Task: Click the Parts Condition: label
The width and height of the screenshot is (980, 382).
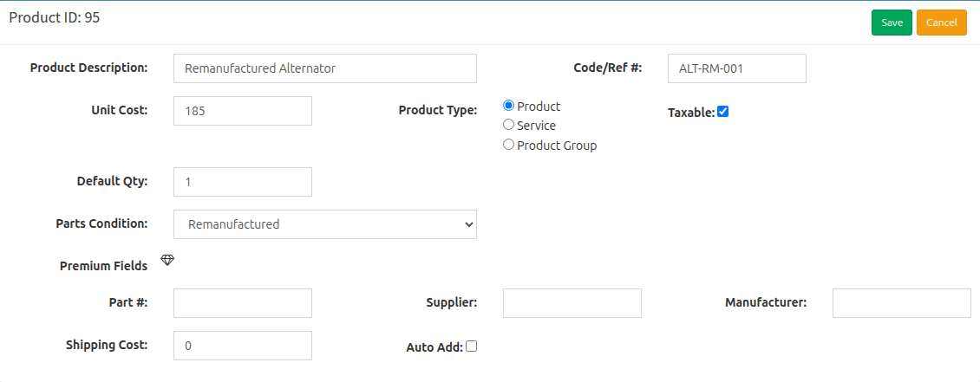Action: tap(101, 223)
